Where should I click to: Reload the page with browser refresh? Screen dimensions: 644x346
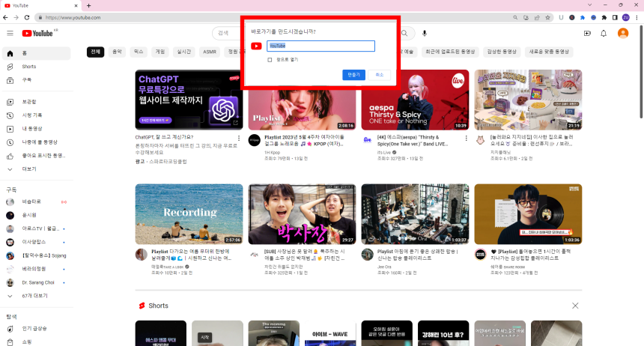pos(27,17)
